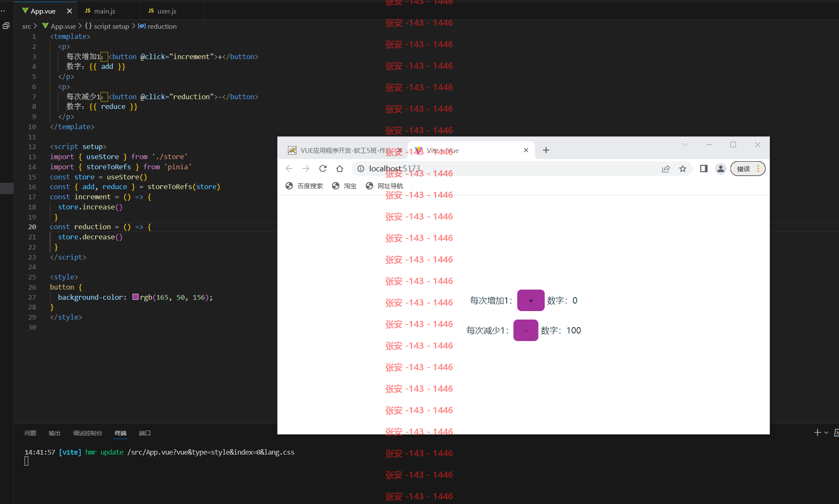Click the 错误 update button in browser
The image size is (839, 504).
click(748, 169)
